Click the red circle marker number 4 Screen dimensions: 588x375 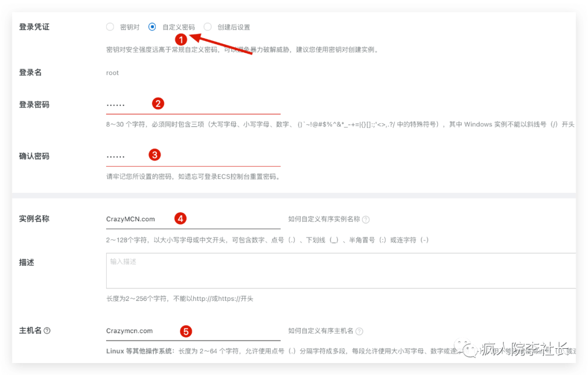click(x=180, y=219)
